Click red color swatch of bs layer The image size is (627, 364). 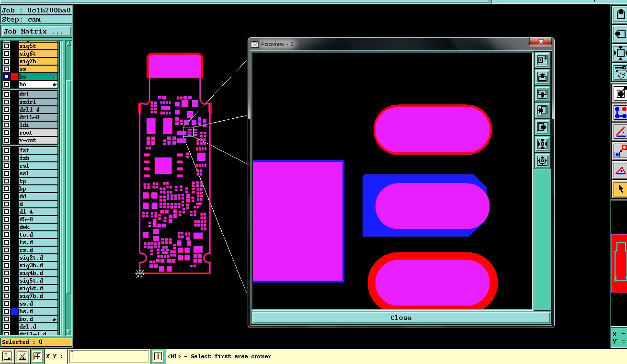point(14,77)
